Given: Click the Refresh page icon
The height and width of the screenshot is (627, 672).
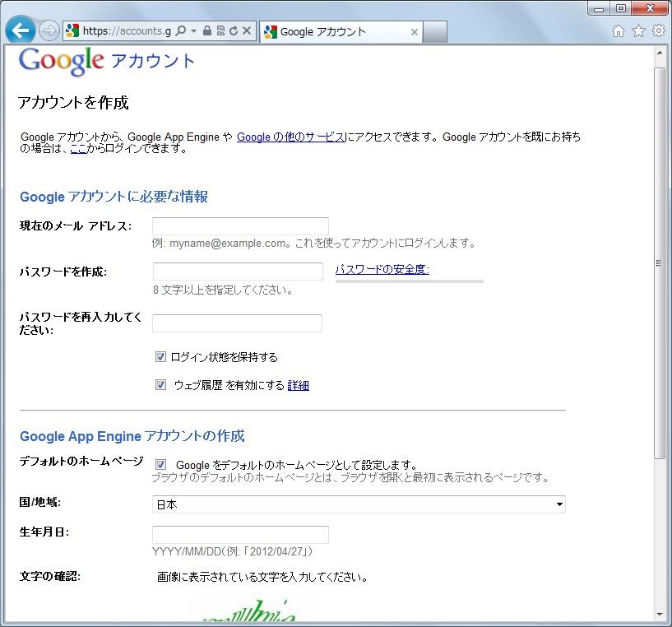Looking at the screenshot, I should tap(233, 31).
